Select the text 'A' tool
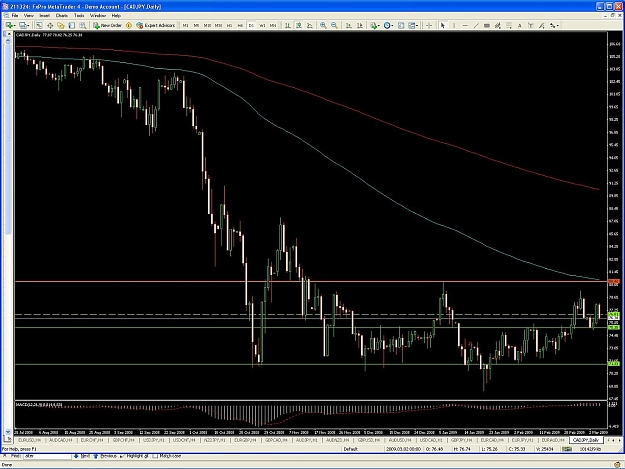The width and height of the screenshot is (625, 469). click(x=520, y=26)
